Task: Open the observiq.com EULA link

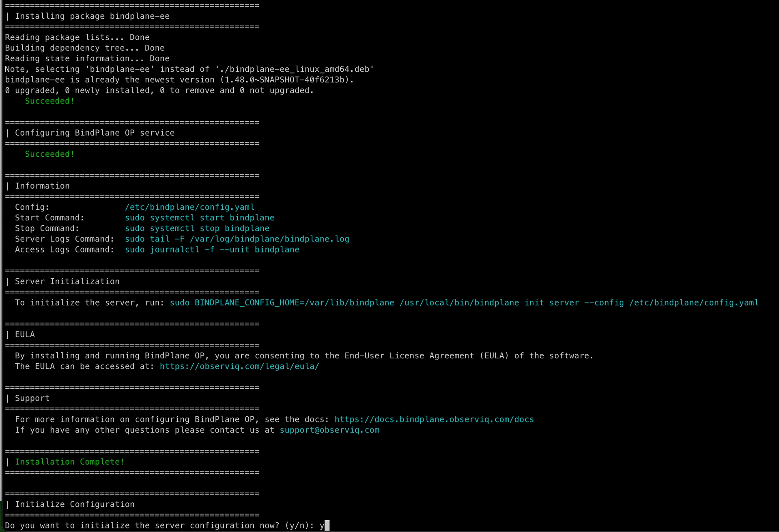Action: [x=239, y=366]
